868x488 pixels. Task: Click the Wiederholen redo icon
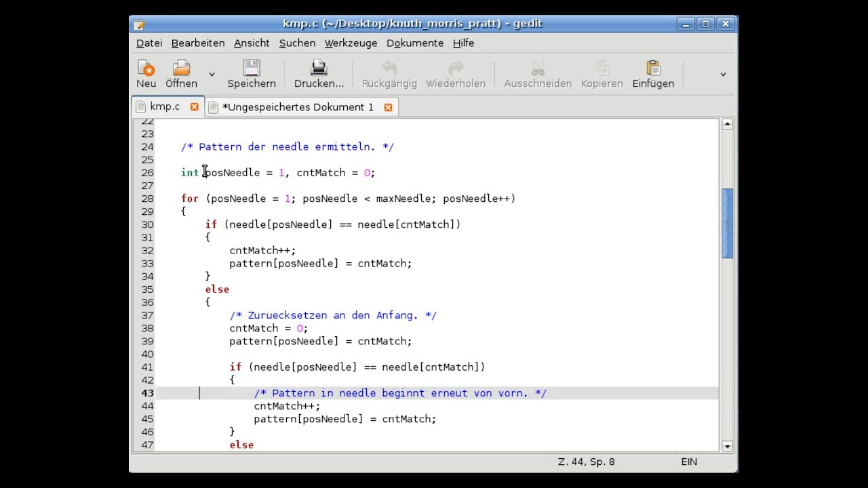click(x=456, y=68)
